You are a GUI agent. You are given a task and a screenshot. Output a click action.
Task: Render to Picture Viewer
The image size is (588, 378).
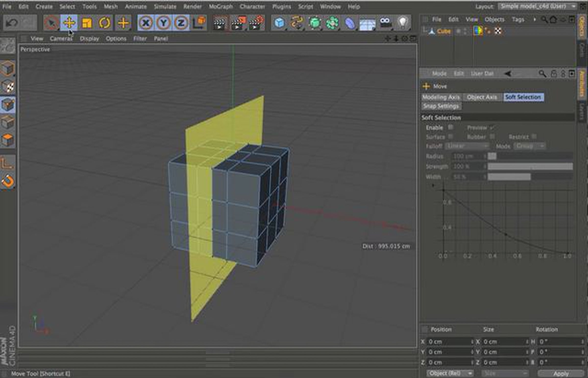[x=238, y=23]
